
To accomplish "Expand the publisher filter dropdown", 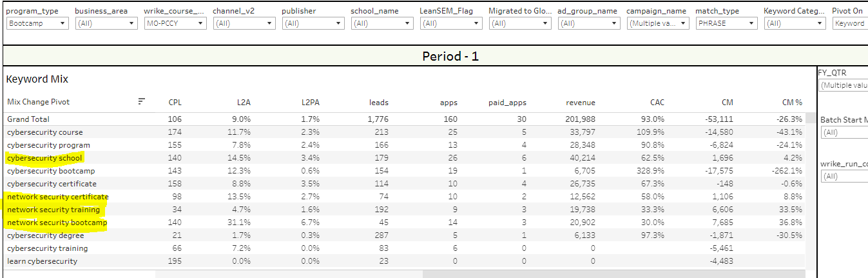I will click(313, 23).
